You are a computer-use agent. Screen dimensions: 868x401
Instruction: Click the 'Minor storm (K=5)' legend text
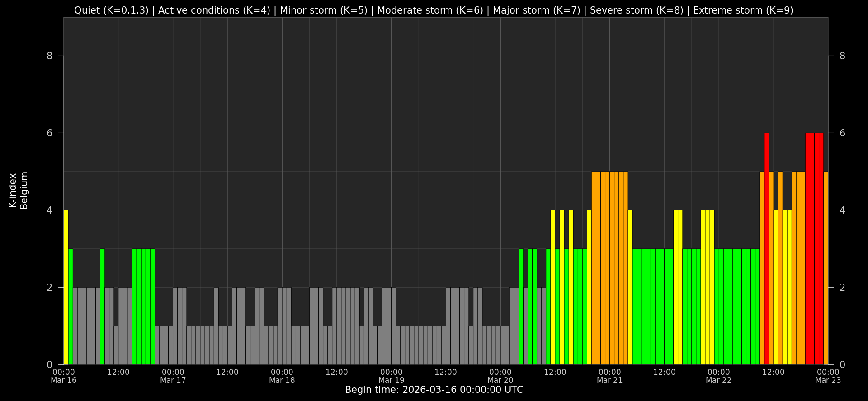coord(324,10)
